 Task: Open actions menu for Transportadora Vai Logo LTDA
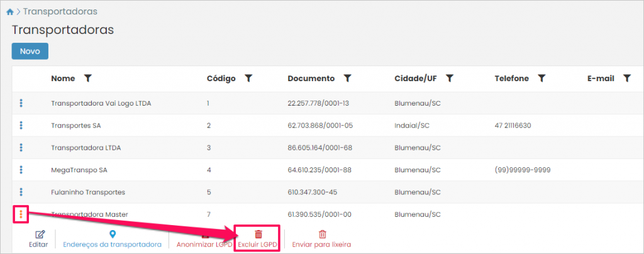point(21,102)
